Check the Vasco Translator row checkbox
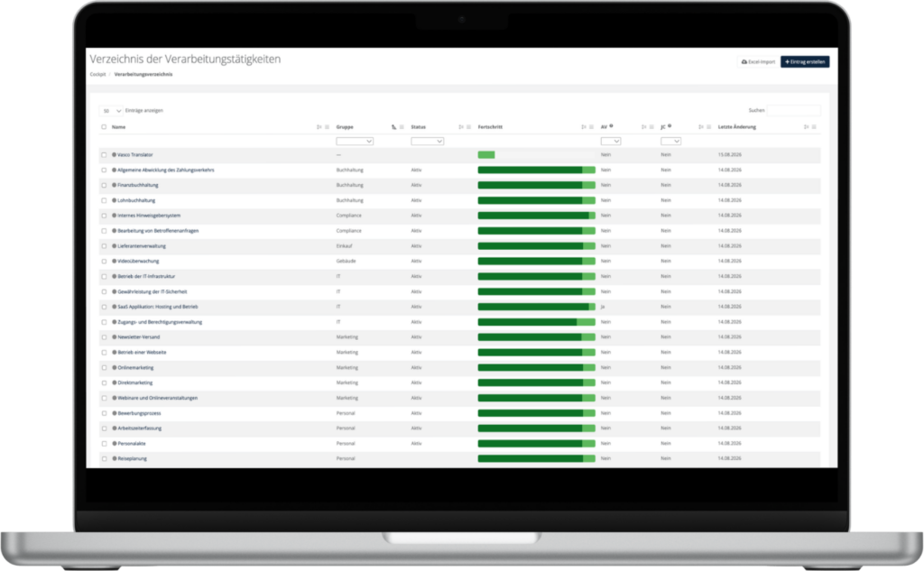The width and height of the screenshot is (924, 571). pos(104,155)
